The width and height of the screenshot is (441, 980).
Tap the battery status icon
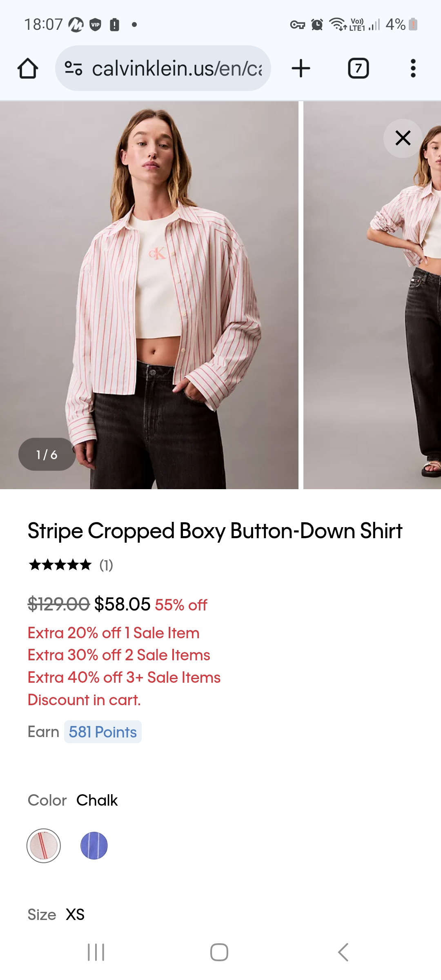click(x=413, y=24)
